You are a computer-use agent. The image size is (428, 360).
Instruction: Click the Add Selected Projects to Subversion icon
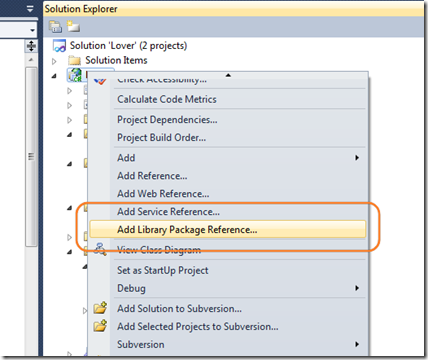coord(100,326)
